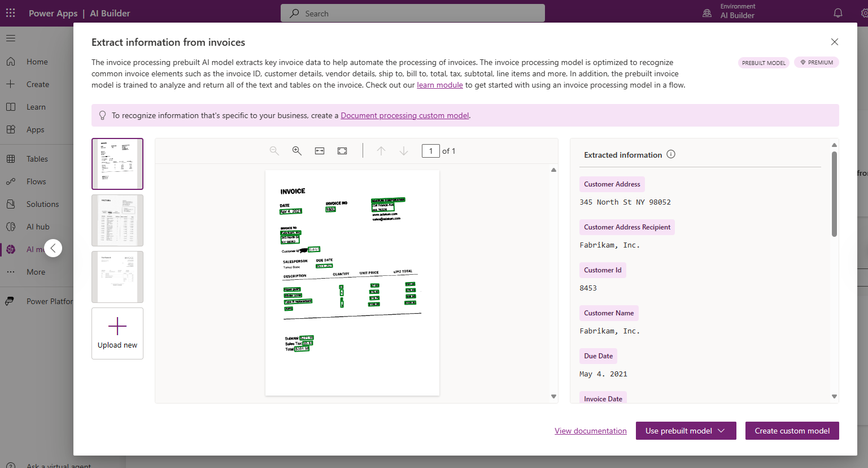The width and height of the screenshot is (868, 468).
Task: Click Upload new tile
Action: 117,333
